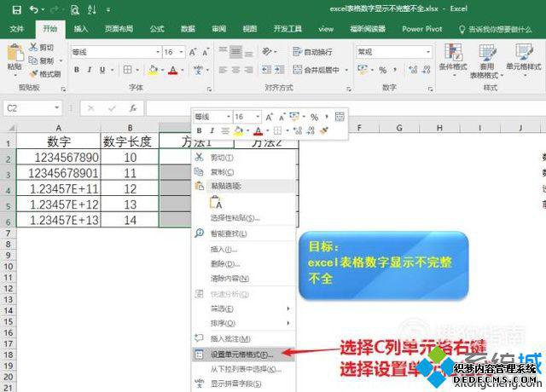546x392 pixels.
Task: Toggle left text alignment in ribbon
Action: coord(223,70)
